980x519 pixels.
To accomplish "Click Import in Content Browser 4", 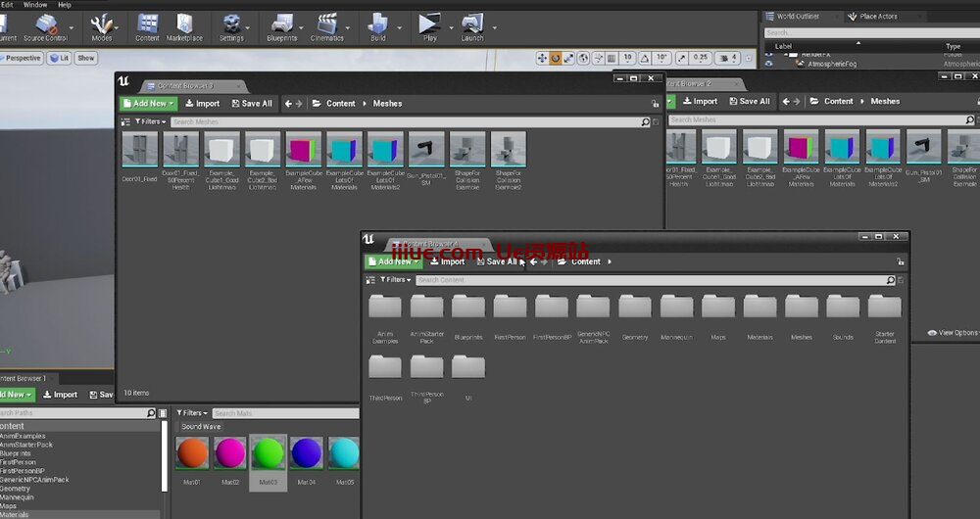I will pyautogui.click(x=447, y=261).
